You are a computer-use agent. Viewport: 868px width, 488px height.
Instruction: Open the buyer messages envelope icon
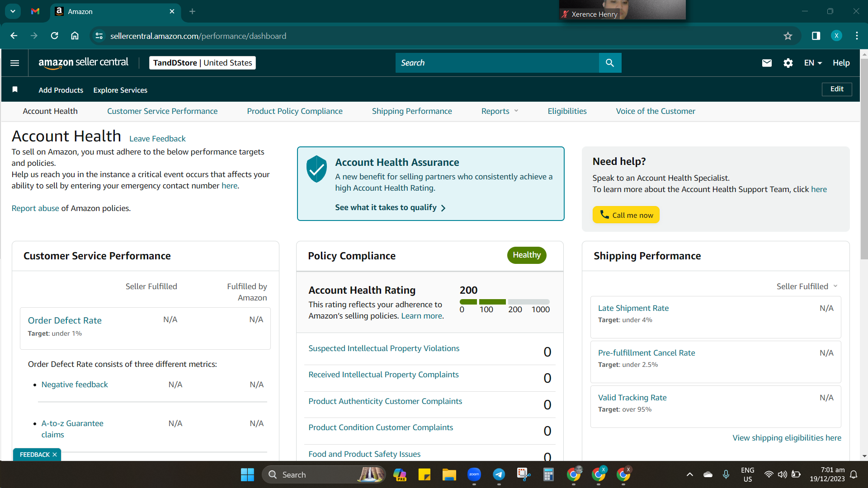tap(767, 63)
